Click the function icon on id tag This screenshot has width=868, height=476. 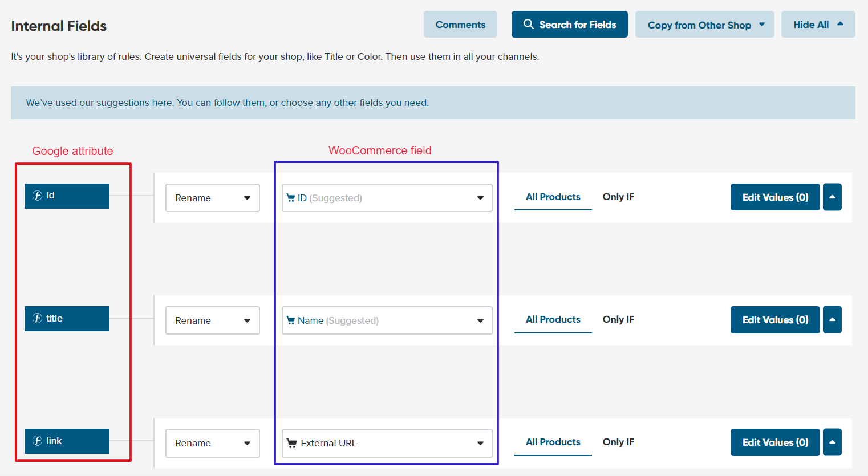pos(38,196)
